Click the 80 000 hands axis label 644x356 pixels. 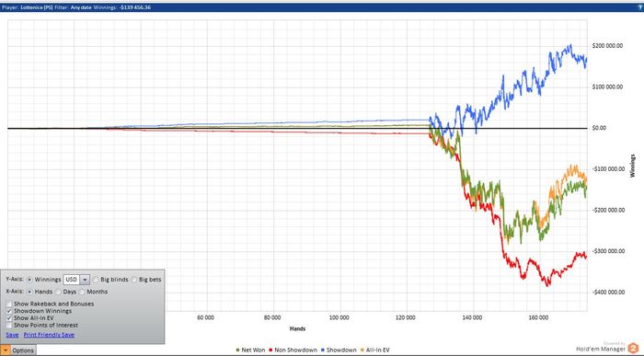coord(272,317)
